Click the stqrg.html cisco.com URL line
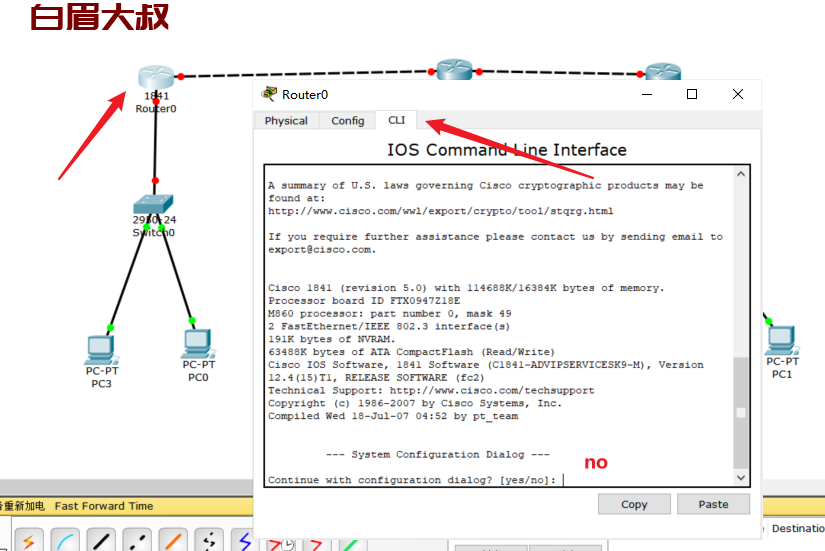 point(440,211)
